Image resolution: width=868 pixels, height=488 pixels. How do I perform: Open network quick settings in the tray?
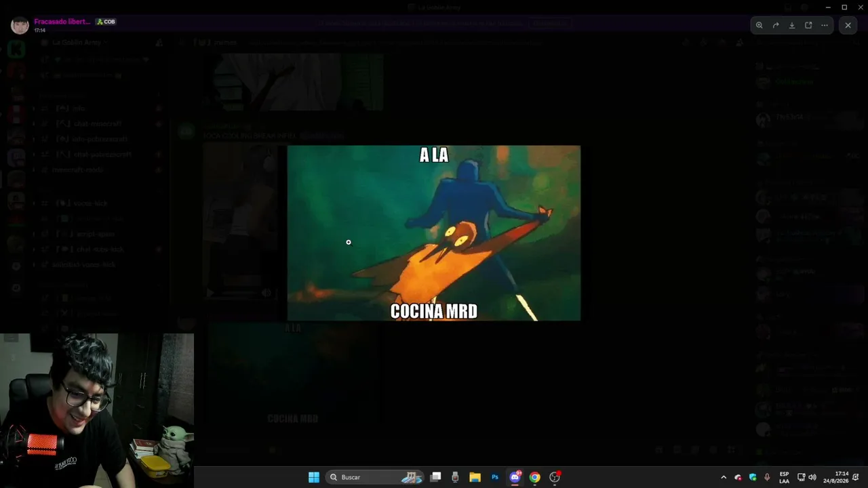[x=801, y=477]
